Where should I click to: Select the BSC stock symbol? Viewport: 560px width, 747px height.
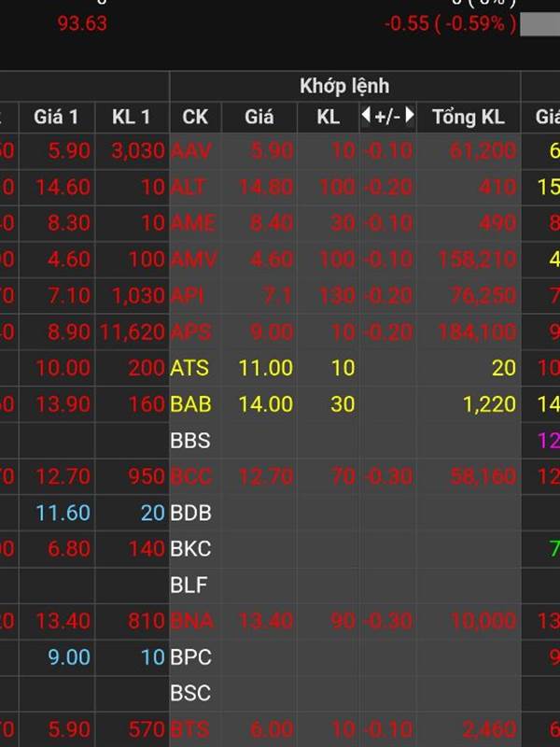[190, 693]
